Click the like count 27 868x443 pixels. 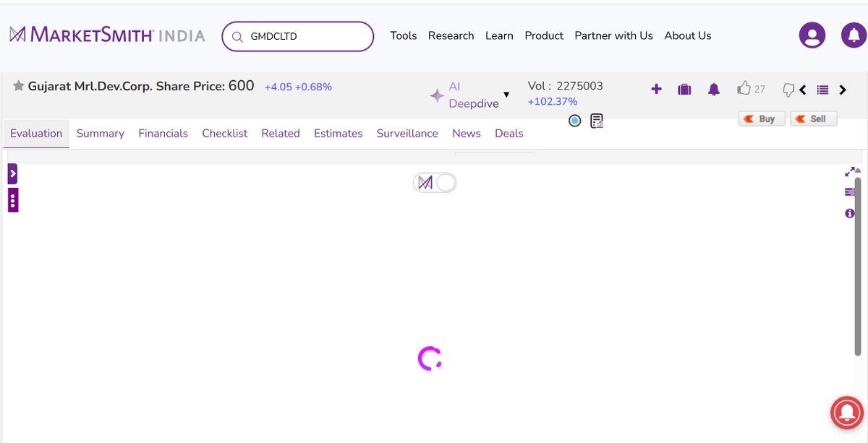point(759,89)
